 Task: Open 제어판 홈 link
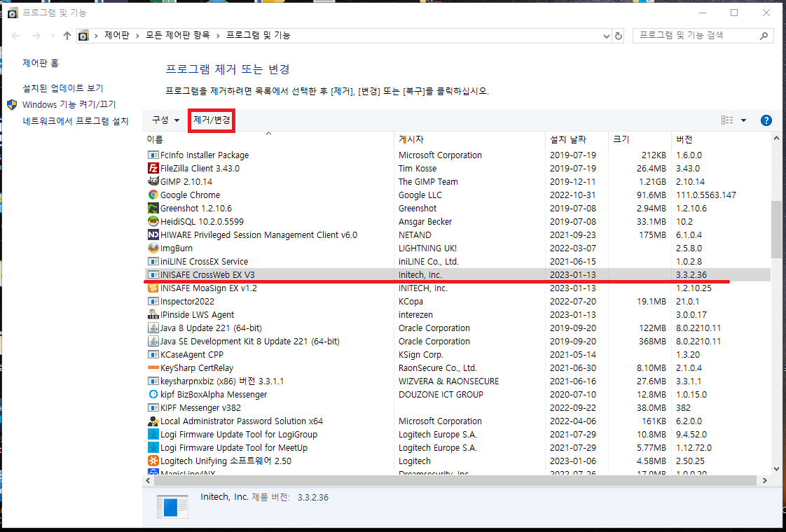pyautogui.click(x=41, y=63)
